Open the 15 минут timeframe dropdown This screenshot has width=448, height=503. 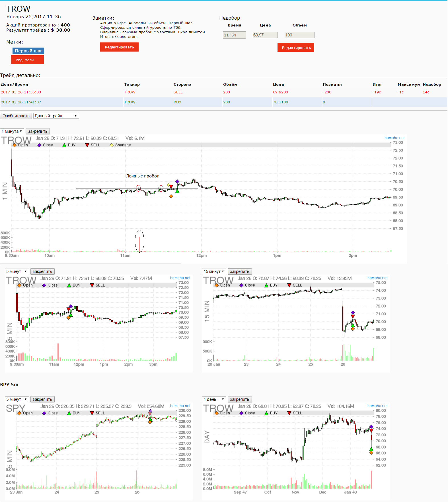point(214,271)
